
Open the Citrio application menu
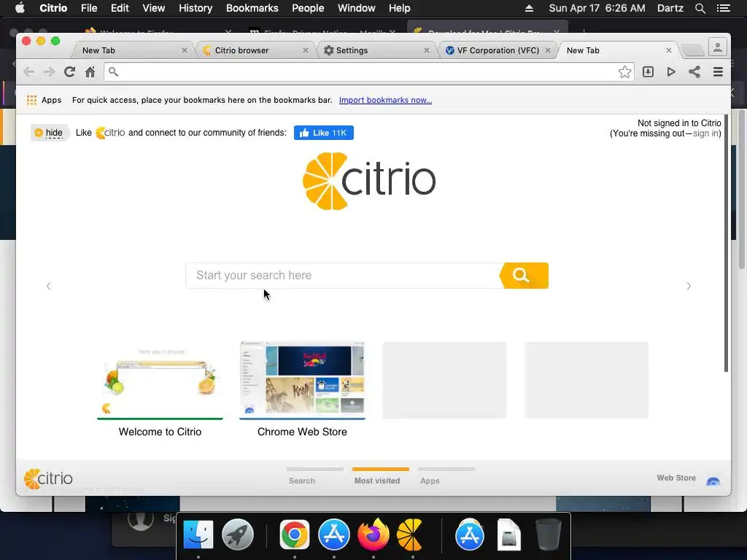[53, 8]
